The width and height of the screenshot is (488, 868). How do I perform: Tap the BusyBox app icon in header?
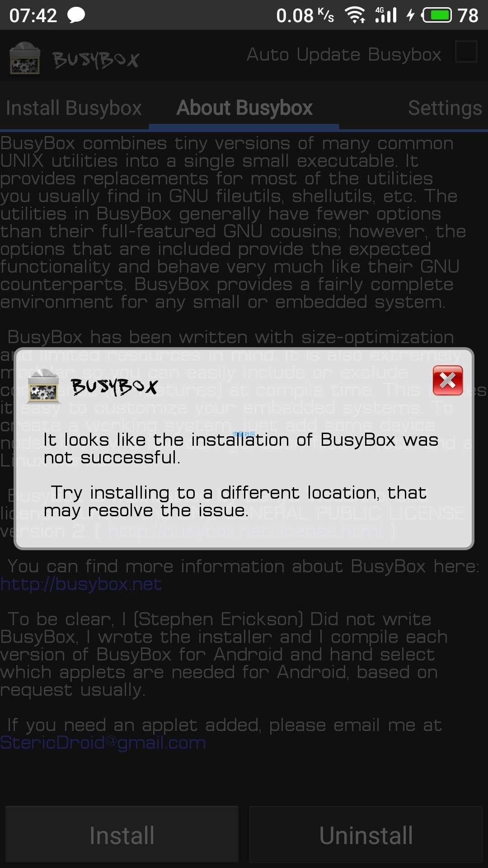click(x=25, y=58)
